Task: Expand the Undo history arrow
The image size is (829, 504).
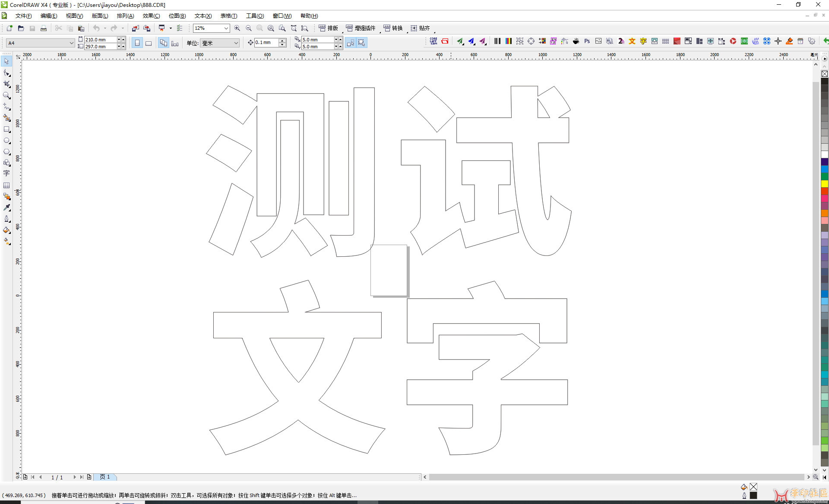Action: (105, 28)
